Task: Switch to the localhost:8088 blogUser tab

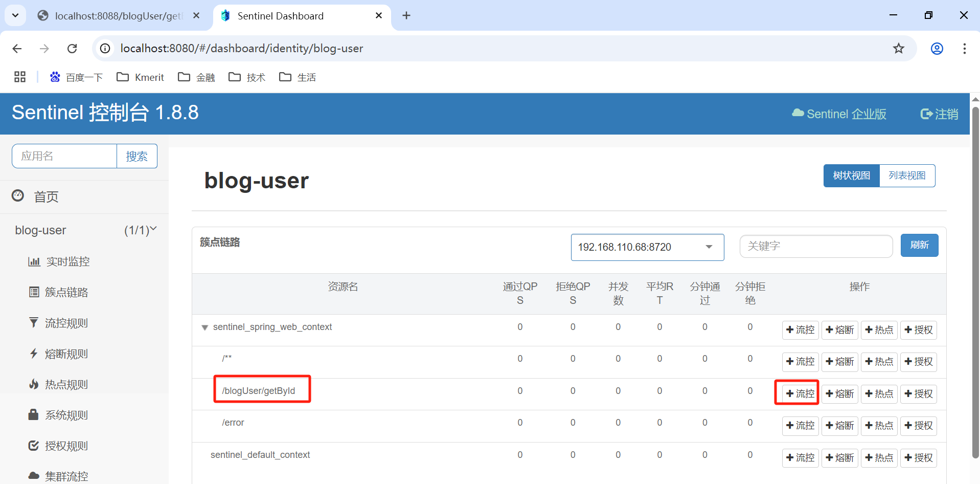Action: click(x=119, y=16)
